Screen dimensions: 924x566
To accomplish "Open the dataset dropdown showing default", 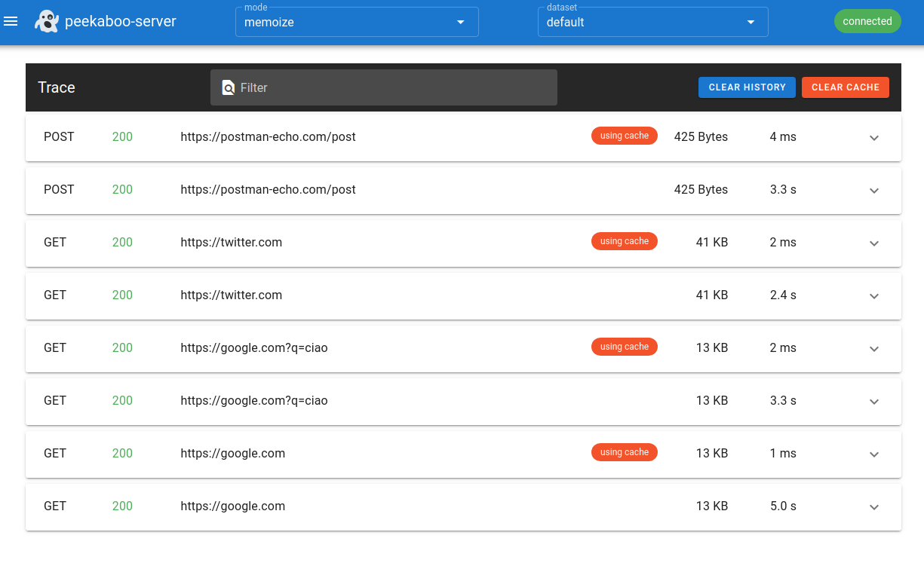I will [653, 22].
